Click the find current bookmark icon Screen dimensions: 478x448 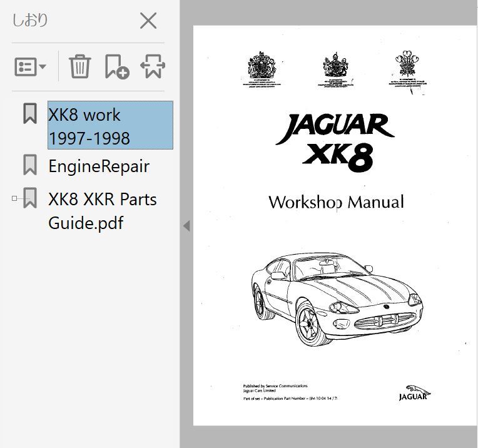click(153, 66)
